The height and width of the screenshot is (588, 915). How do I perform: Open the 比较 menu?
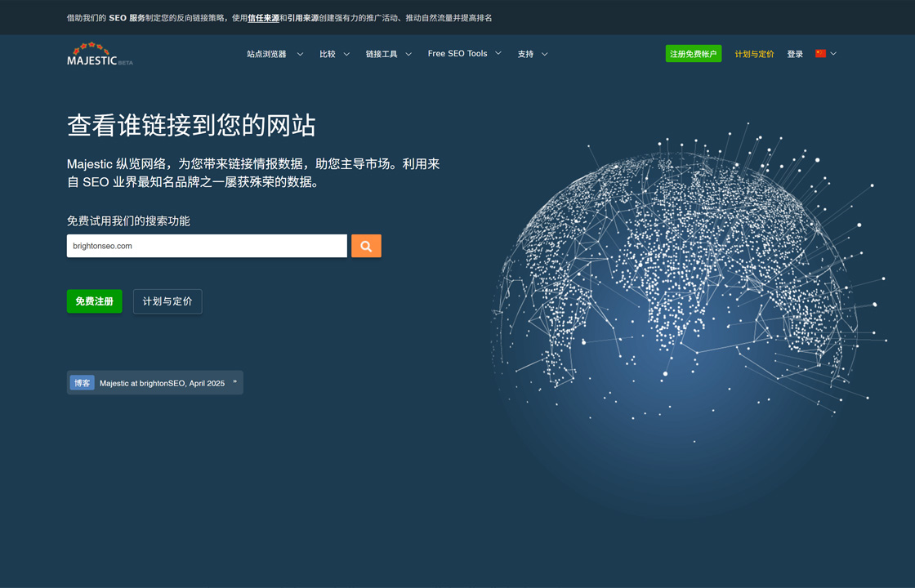[x=328, y=54]
